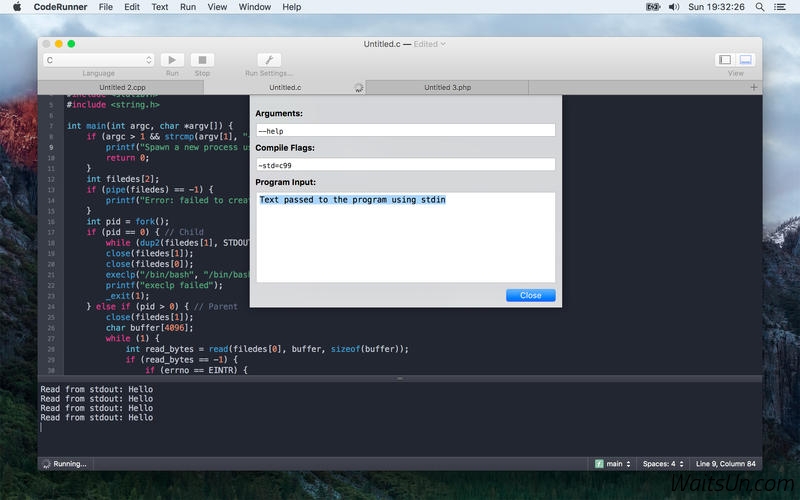Click the Arguments field containing --help
Viewport: 800px width, 500px height.
coord(405,130)
